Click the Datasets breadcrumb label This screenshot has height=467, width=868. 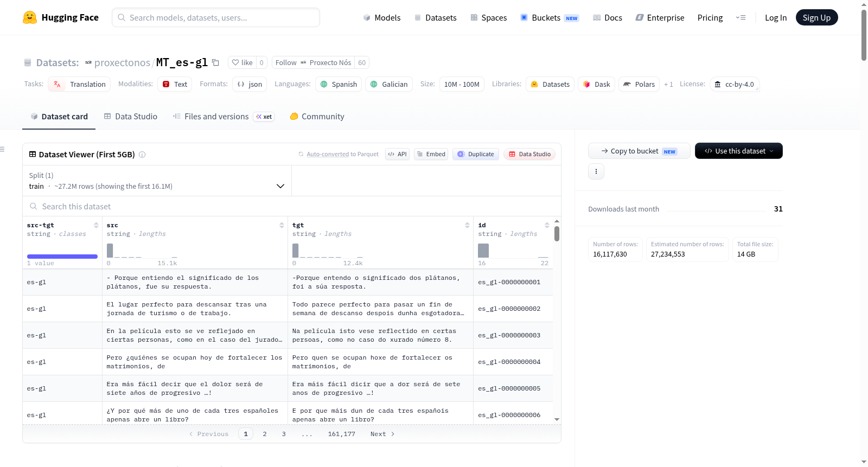57,62
